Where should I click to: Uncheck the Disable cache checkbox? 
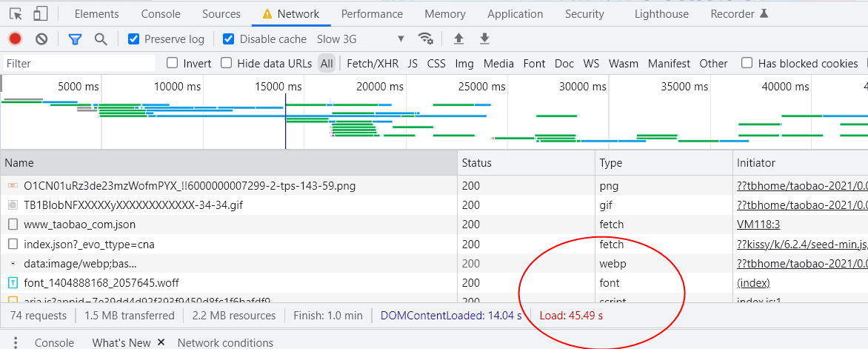(x=229, y=39)
